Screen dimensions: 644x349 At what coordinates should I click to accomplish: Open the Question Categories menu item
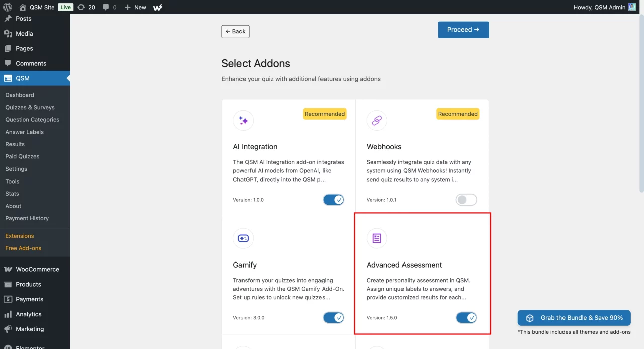(32, 120)
